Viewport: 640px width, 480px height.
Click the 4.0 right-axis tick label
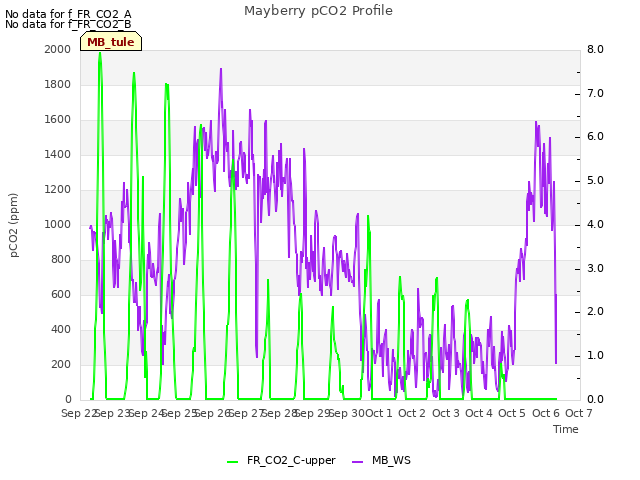tap(595, 224)
